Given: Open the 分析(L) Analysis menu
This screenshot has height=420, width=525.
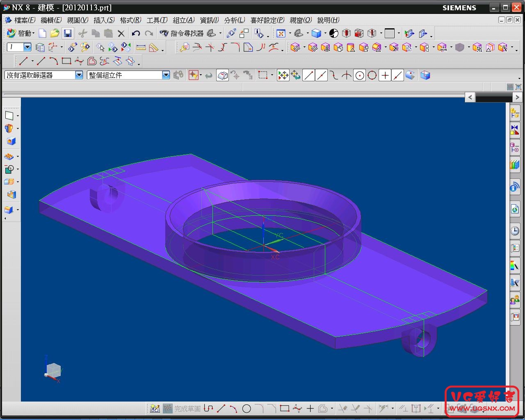Looking at the screenshot, I should click(x=235, y=20).
